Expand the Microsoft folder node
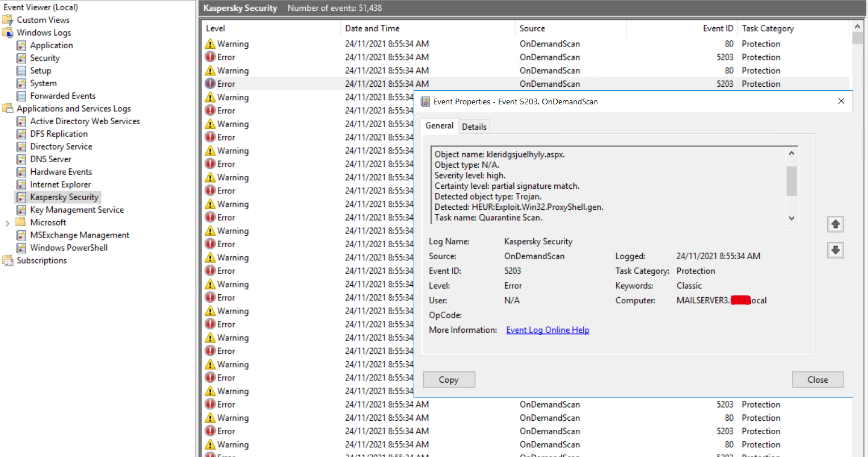 click(7, 223)
